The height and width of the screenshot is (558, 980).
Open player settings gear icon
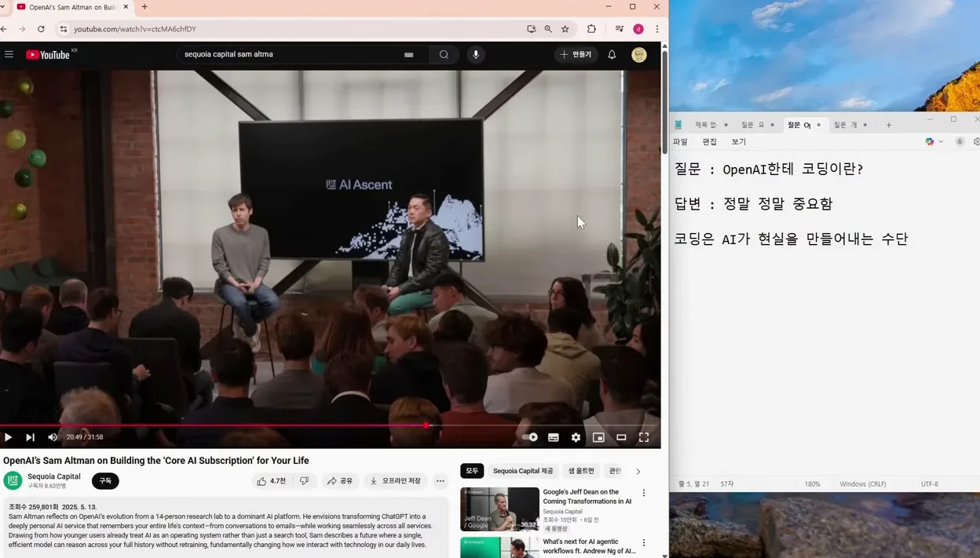pyautogui.click(x=576, y=437)
